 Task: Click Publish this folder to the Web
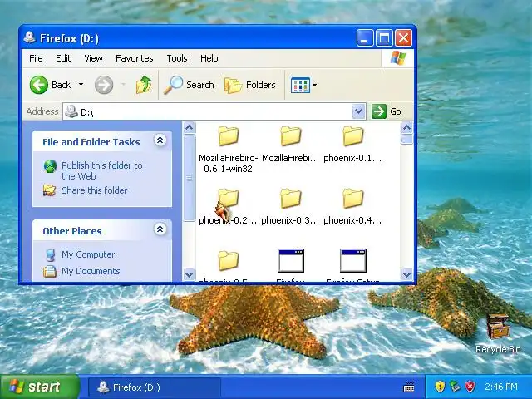(x=101, y=170)
